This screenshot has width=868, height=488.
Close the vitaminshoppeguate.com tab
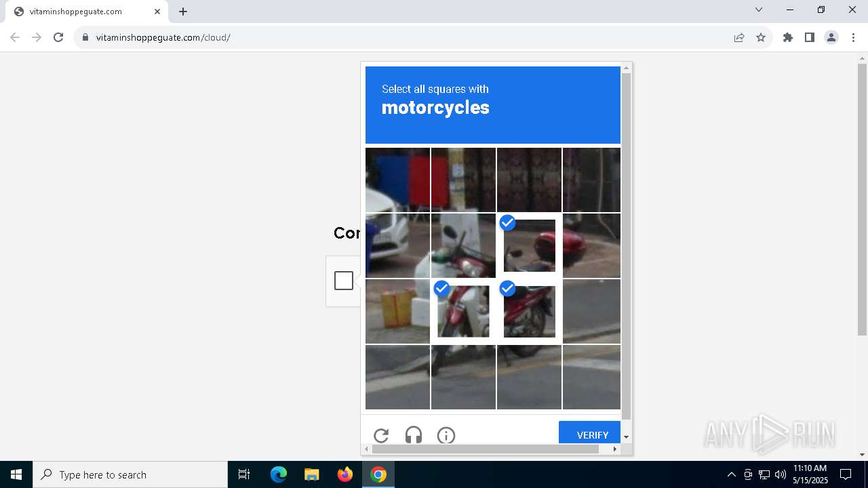157,12
